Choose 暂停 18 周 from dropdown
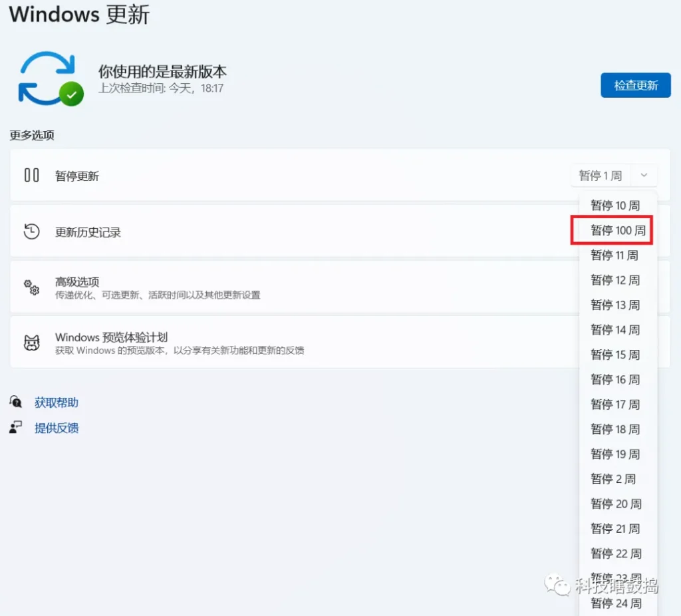Image resolution: width=681 pixels, height=616 pixels. tap(615, 429)
